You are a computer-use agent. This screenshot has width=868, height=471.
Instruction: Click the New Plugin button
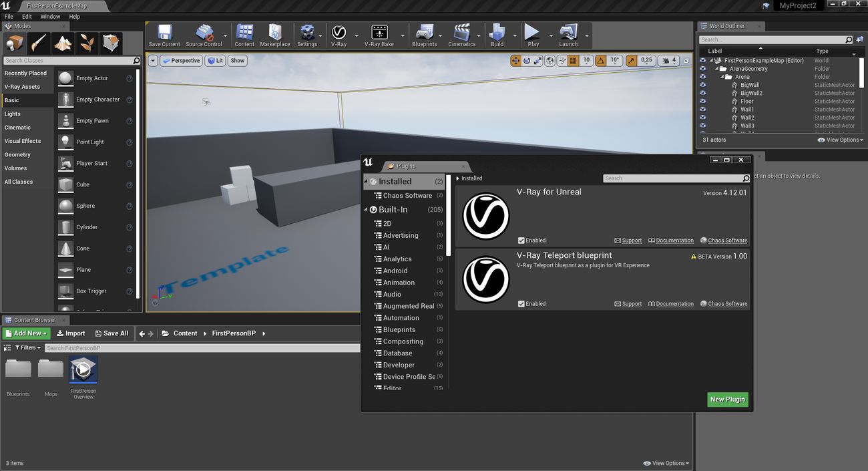coord(727,400)
